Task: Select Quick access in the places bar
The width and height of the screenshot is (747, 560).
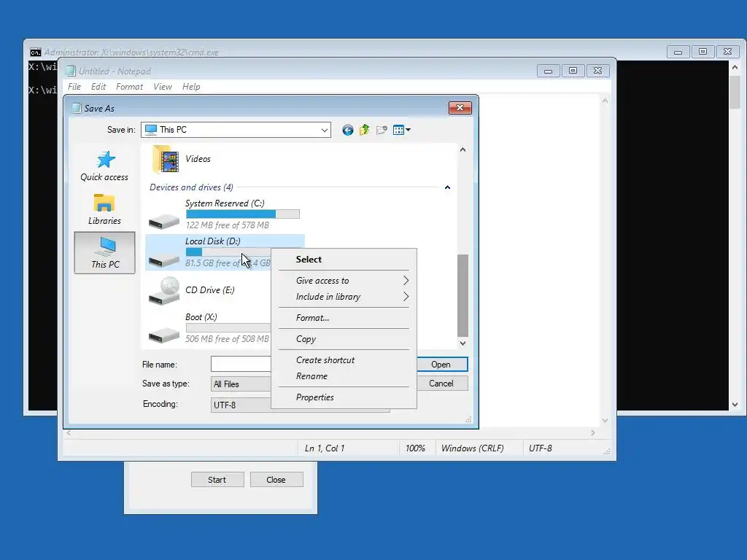Action: click(104, 166)
